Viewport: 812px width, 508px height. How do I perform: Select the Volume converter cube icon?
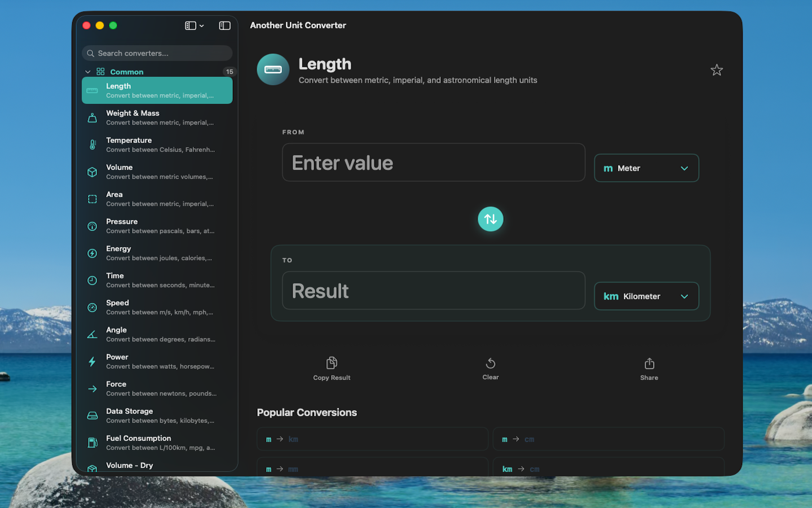tap(92, 172)
